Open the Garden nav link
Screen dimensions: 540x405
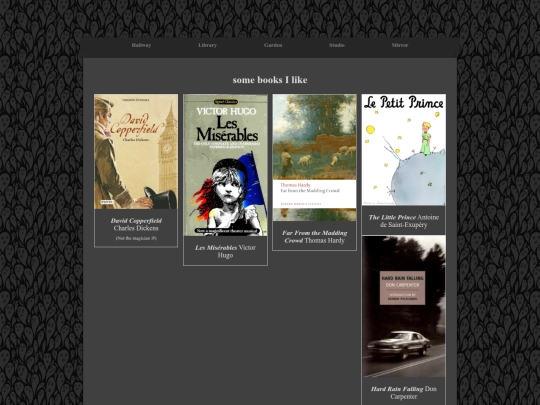pyautogui.click(x=273, y=45)
